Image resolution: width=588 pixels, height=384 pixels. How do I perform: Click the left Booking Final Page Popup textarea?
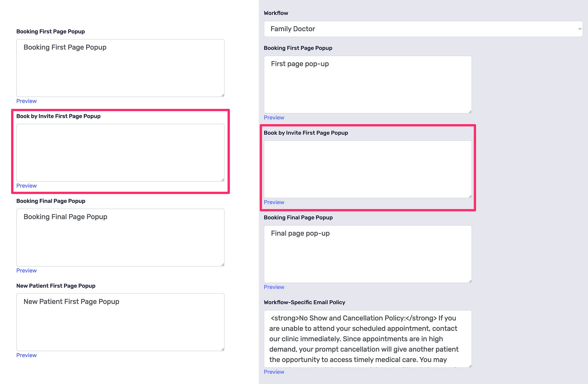pos(120,237)
